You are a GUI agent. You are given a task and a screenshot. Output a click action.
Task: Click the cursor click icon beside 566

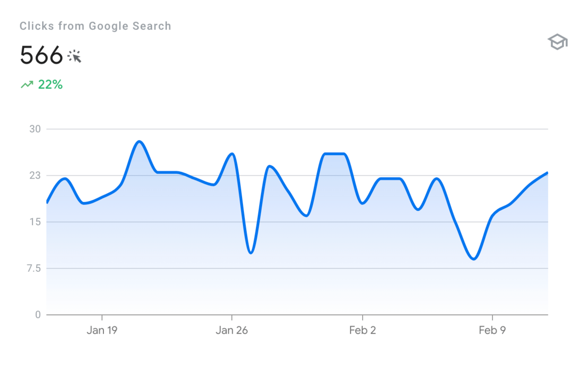pyautogui.click(x=74, y=56)
